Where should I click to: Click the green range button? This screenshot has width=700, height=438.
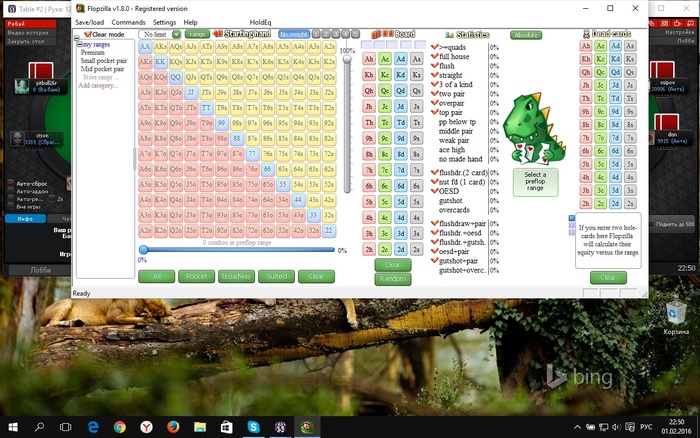197,34
